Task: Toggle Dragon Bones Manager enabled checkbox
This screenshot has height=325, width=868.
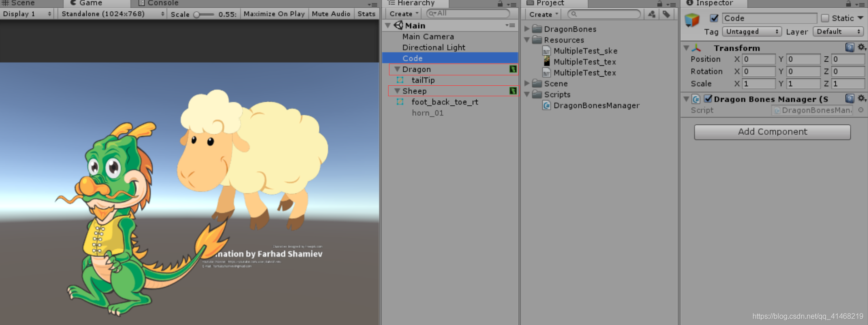Action: 708,98
